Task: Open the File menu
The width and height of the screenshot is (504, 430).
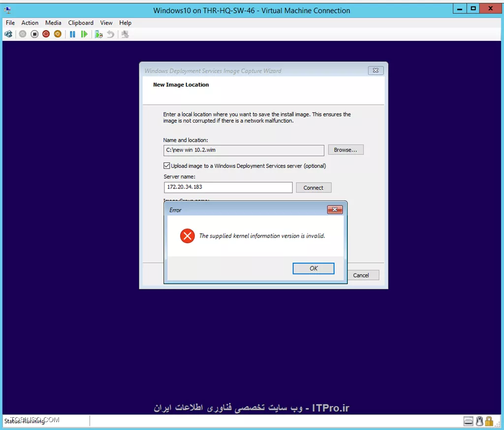Action: [10, 23]
